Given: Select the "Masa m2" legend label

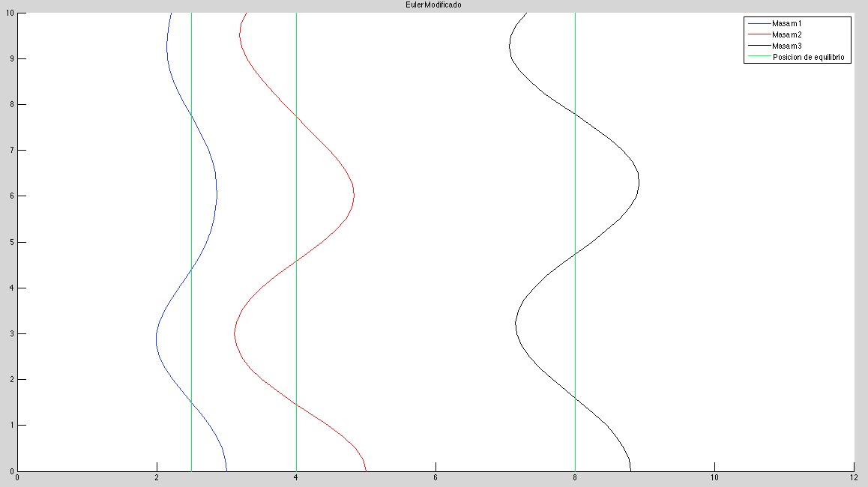Looking at the screenshot, I should [x=787, y=35].
